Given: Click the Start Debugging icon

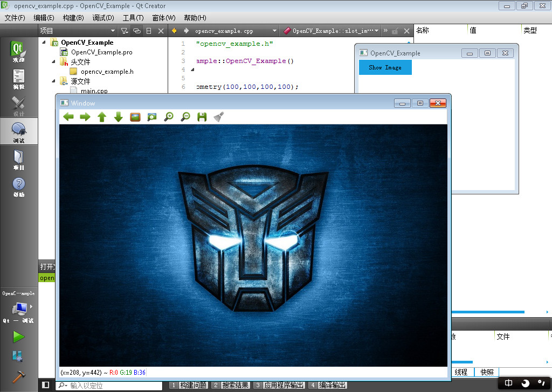Looking at the screenshot, I should click(18, 356).
